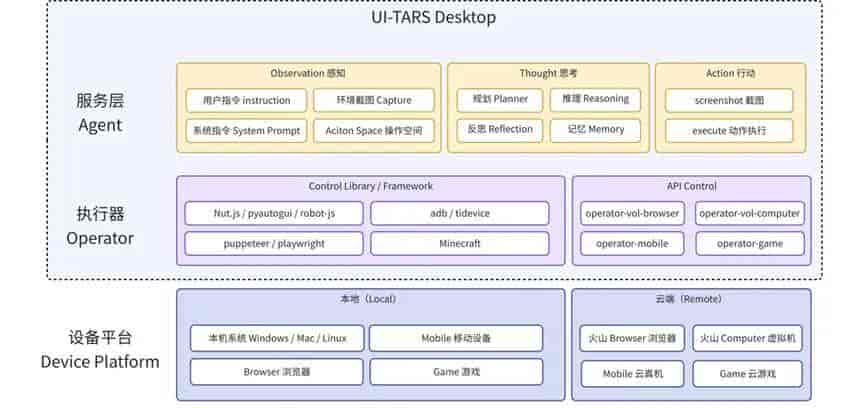Image resolution: width=863 pixels, height=408 pixels.
Task: Click the "推理 Reasoning" box
Action: pos(595,100)
